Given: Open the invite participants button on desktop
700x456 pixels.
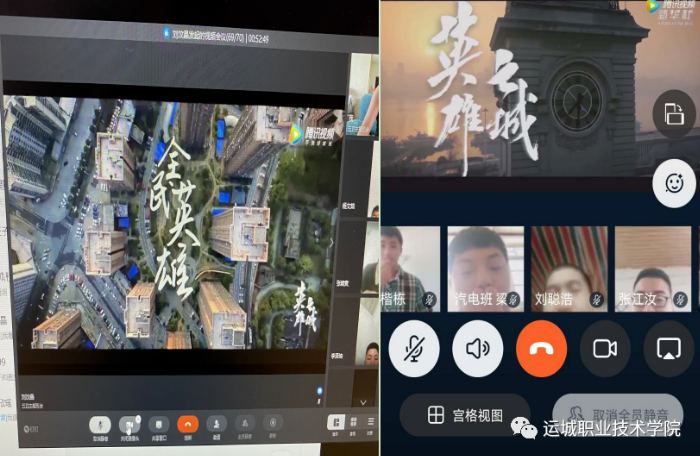Looking at the screenshot, I should point(216,424).
